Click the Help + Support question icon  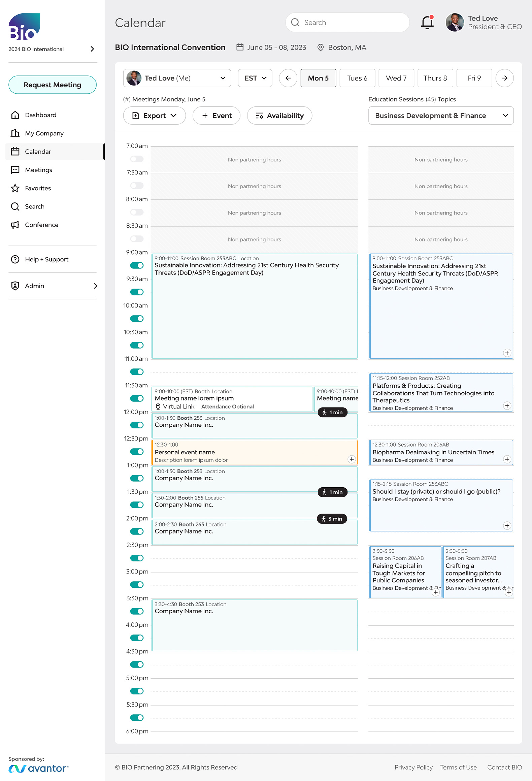pos(15,259)
